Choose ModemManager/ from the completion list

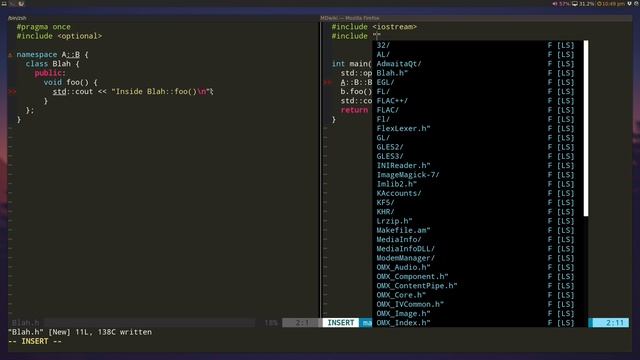478,258
